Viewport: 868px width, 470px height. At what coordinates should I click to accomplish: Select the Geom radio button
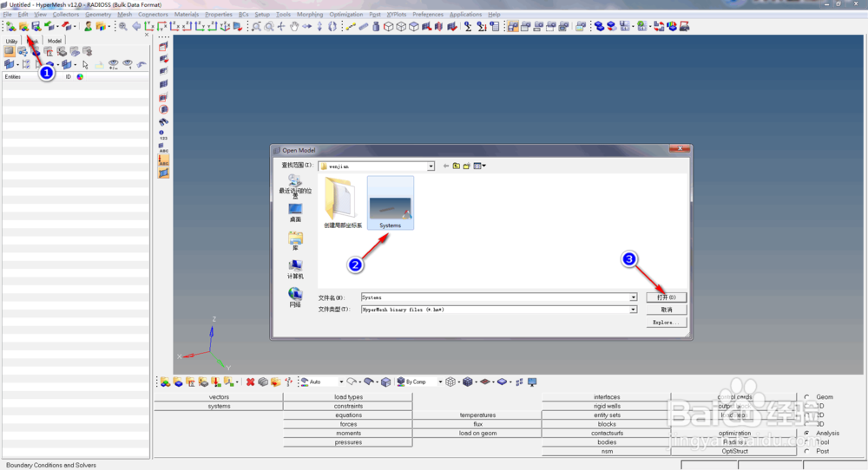pyautogui.click(x=807, y=397)
